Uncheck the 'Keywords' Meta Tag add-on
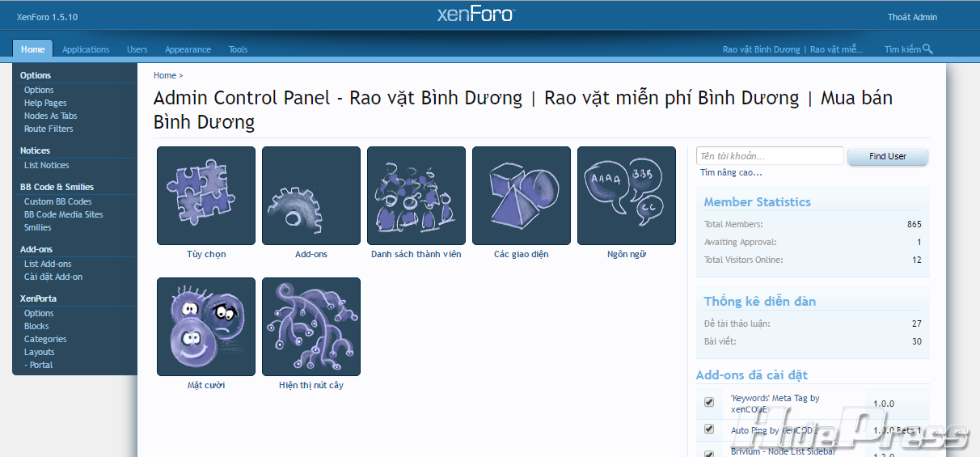The image size is (980, 457). coord(709,402)
